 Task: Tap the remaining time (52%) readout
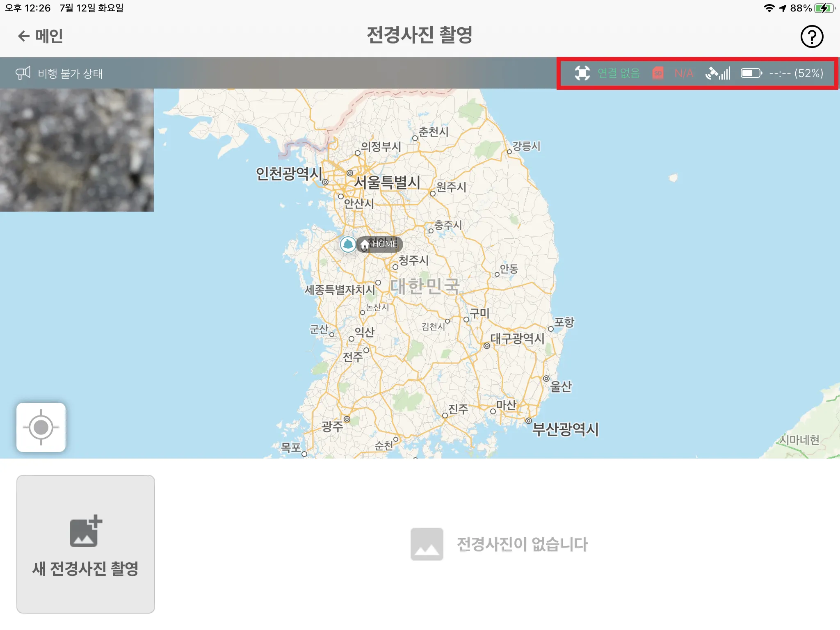pos(796,73)
